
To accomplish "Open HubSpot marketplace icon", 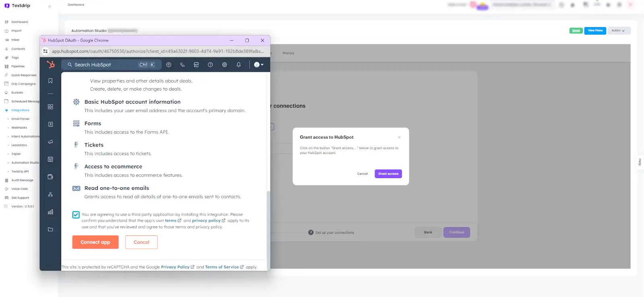I will click(196, 64).
